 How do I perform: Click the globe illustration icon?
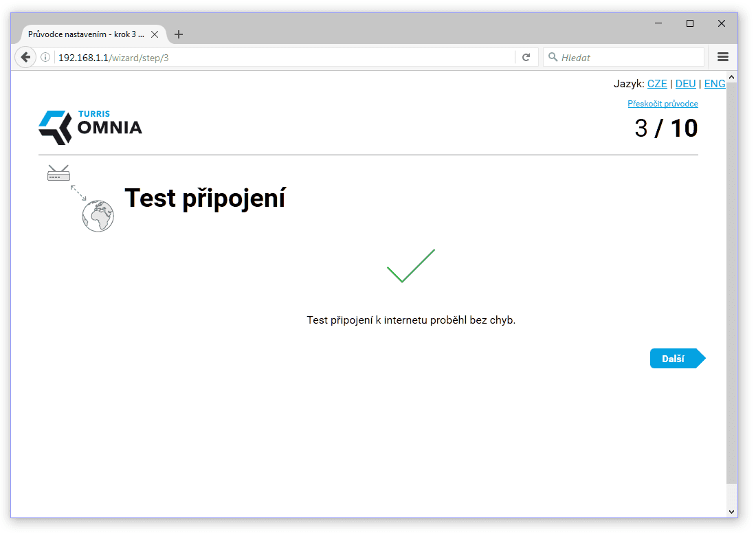click(97, 216)
